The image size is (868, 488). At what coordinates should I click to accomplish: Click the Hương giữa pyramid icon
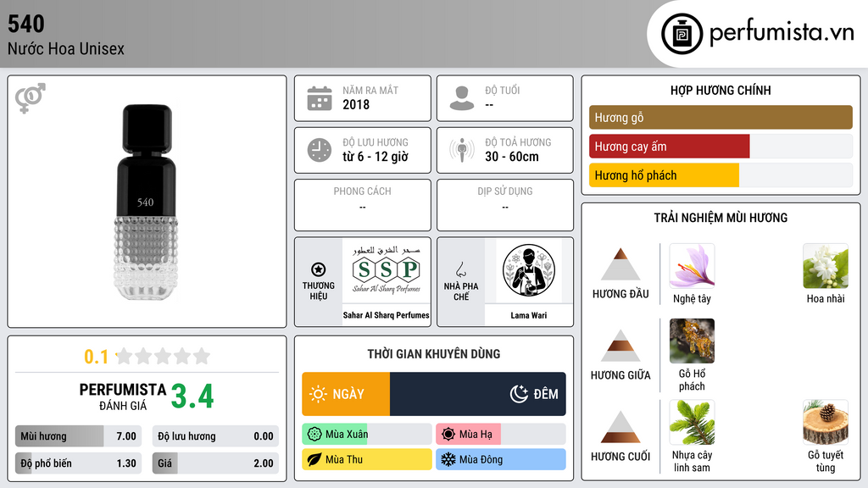(620, 346)
